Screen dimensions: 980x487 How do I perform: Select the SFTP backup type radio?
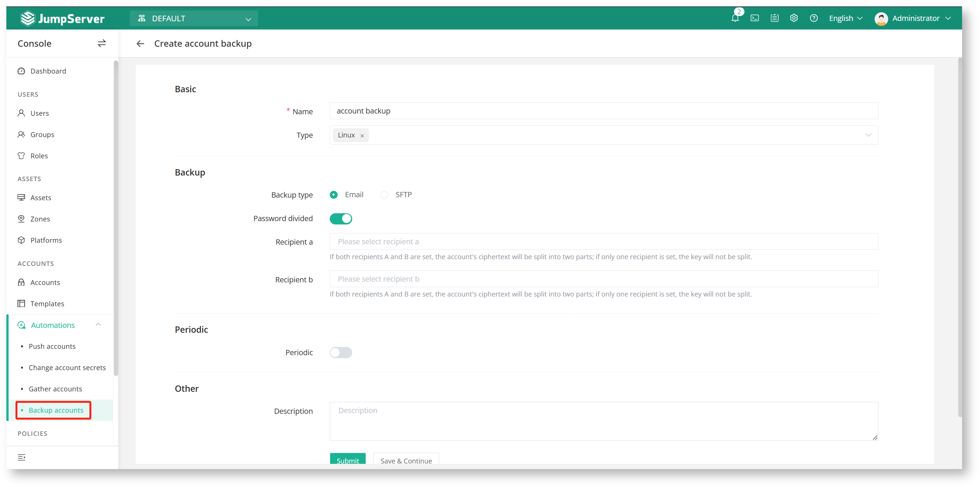coord(384,195)
